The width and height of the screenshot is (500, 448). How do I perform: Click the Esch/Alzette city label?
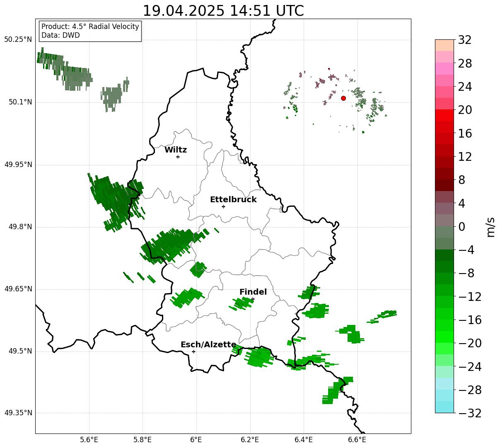tap(208, 345)
